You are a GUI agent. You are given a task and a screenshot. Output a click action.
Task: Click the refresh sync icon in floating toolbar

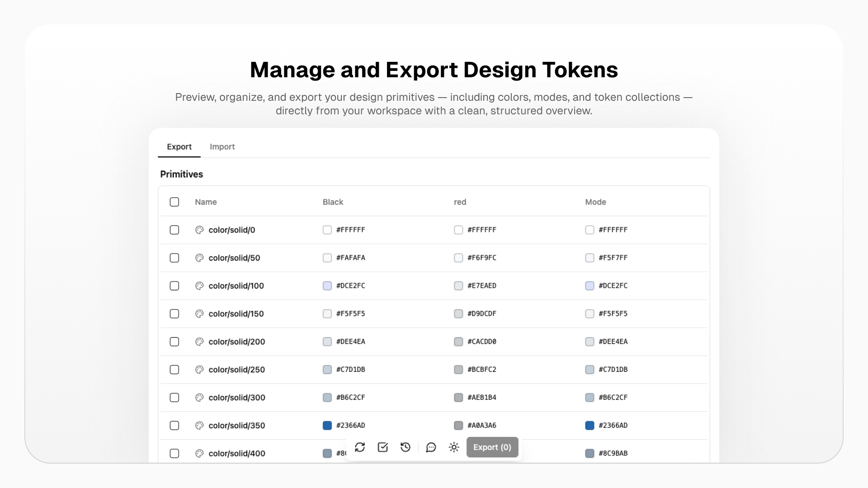pos(360,447)
